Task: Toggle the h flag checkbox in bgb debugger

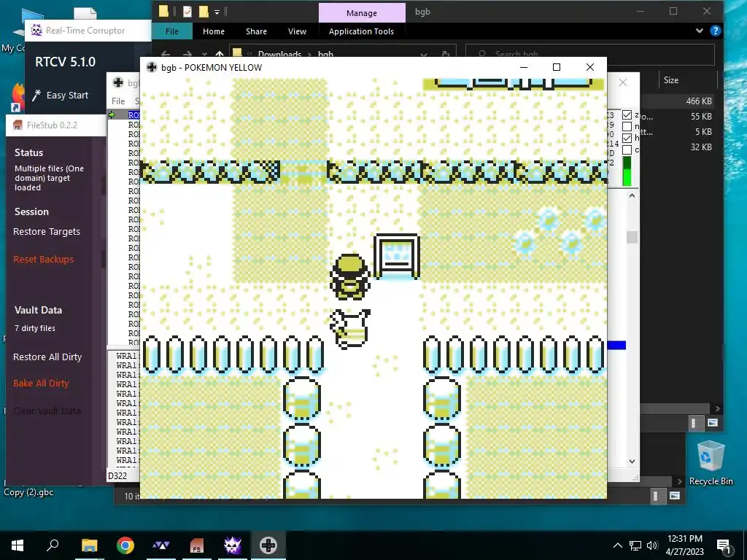Action: tap(627, 138)
